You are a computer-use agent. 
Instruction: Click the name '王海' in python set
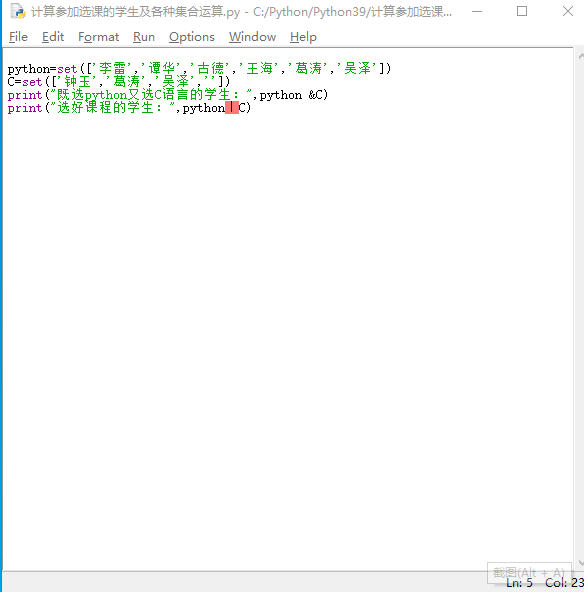[x=259, y=68]
